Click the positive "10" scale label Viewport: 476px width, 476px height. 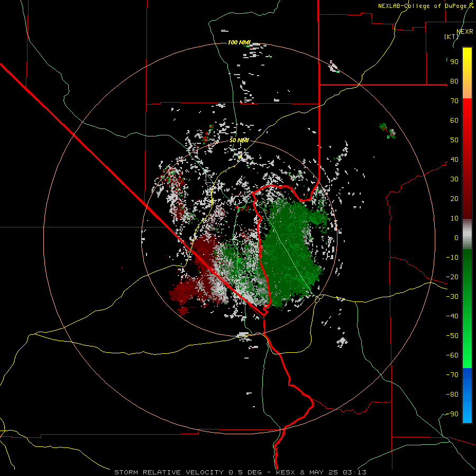coord(454,218)
